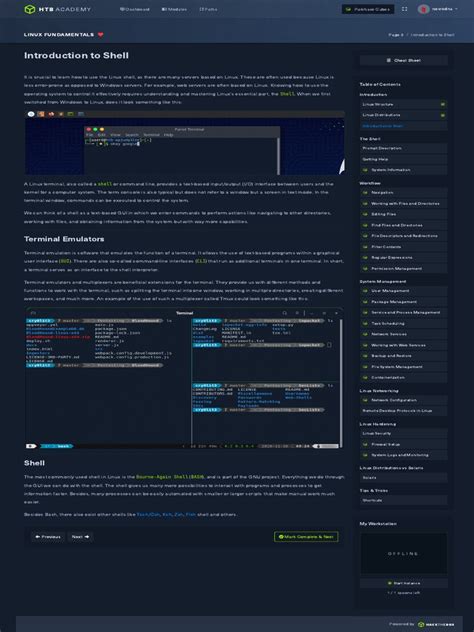The image size is (474, 632).
Task: Go to the Previous page
Action: click(48, 537)
